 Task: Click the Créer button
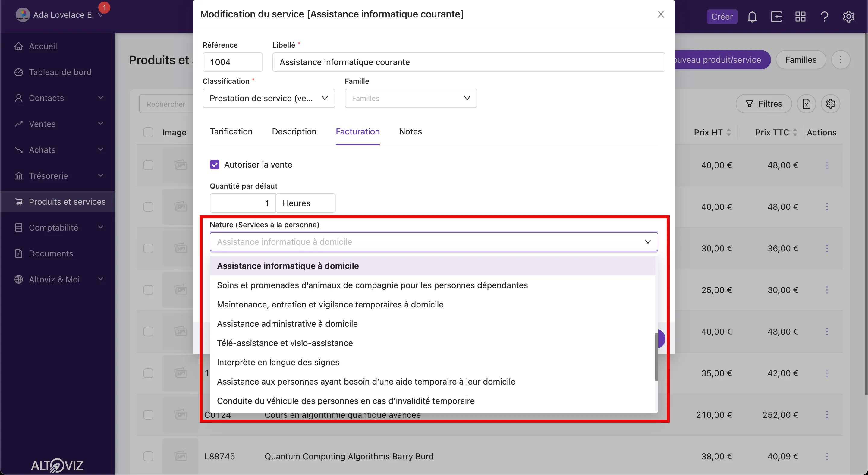click(x=722, y=17)
